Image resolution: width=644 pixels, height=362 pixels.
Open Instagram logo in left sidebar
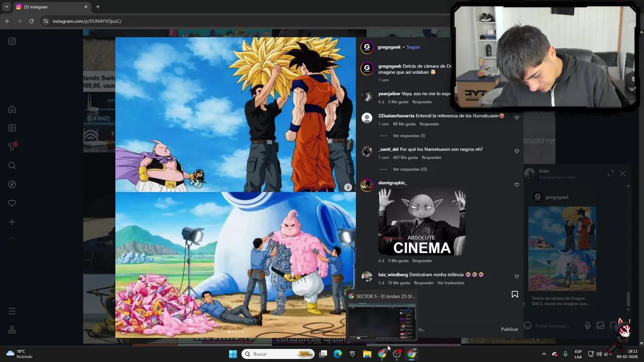pyautogui.click(x=12, y=41)
